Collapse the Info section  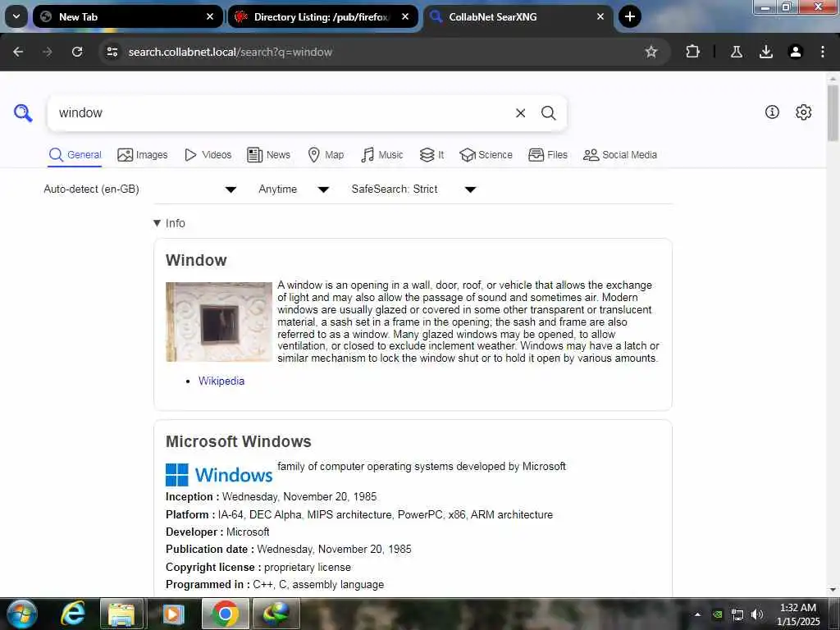pyautogui.click(x=169, y=223)
